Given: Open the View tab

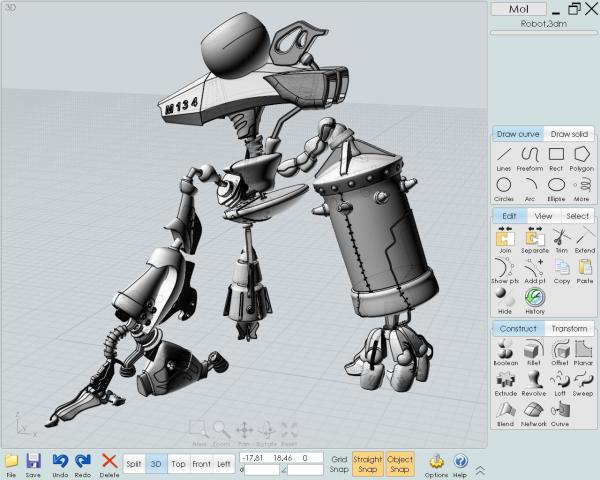Looking at the screenshot, I should 543,216.
